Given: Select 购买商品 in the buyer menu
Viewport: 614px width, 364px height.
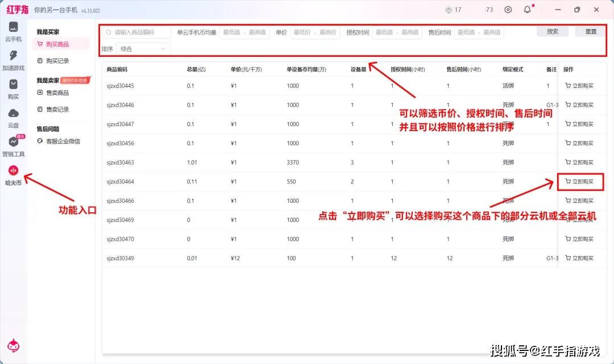Looking at the screenshot, I should pyautogui.click(x=61, y=44).
